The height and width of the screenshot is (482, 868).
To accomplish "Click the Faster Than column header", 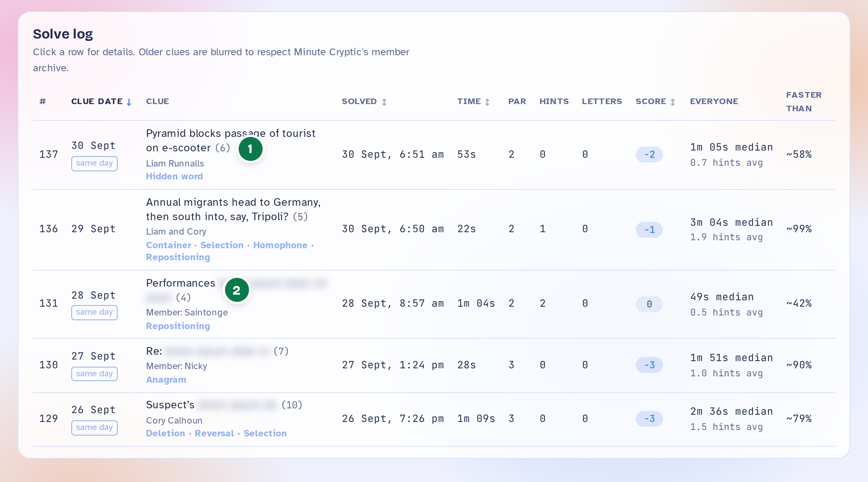I will click(x=804, y=102).
